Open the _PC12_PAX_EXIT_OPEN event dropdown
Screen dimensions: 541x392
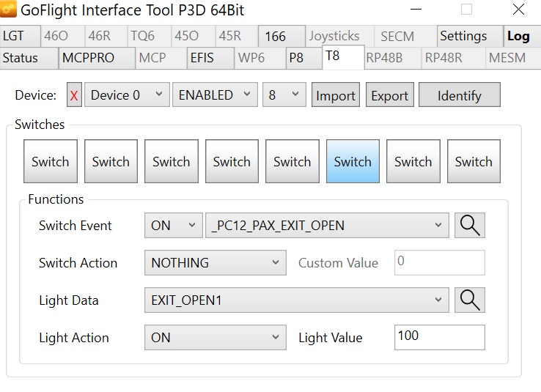tap(328, 226)
